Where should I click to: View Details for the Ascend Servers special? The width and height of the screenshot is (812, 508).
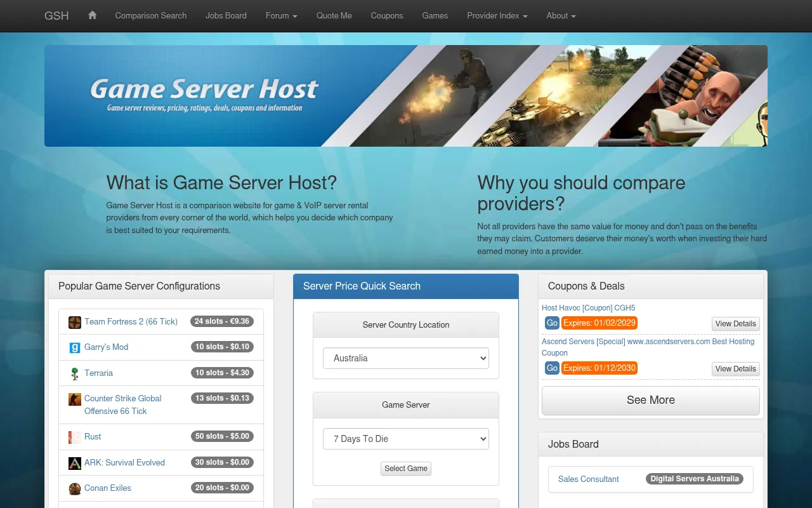(x=736, y=369)
